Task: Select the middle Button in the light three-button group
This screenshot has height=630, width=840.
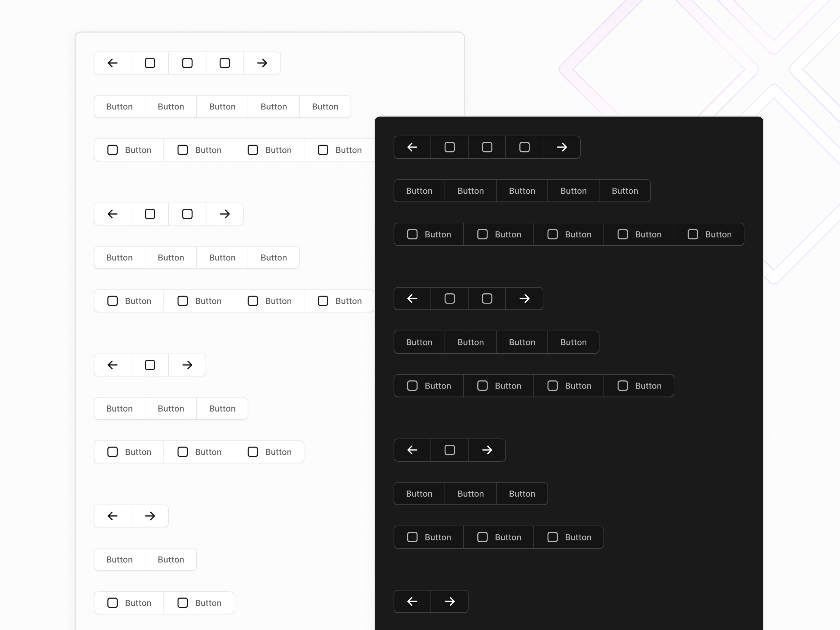Action: tap(171, 408)
